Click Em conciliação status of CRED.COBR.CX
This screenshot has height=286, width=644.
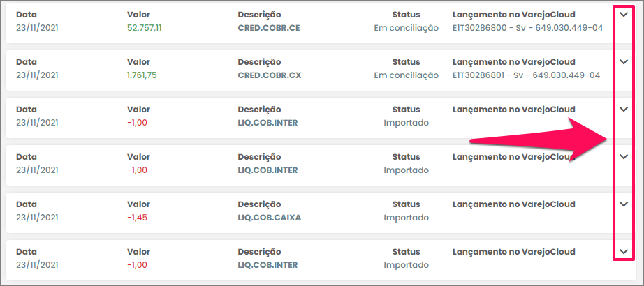tap(406, 75)
